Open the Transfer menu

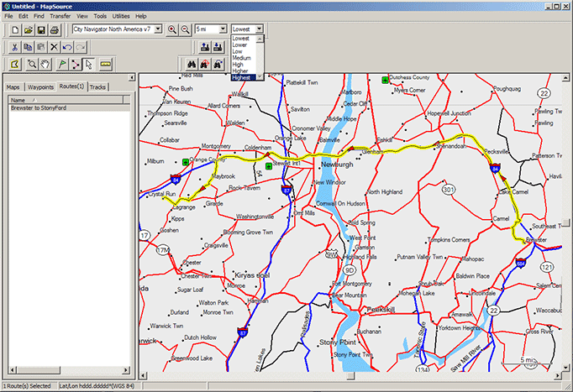(x=60, y=16)
